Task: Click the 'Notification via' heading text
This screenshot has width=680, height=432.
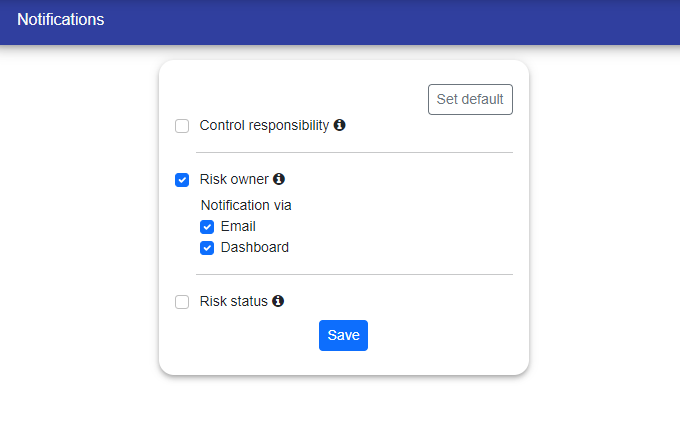Action: tap(246, 205)
